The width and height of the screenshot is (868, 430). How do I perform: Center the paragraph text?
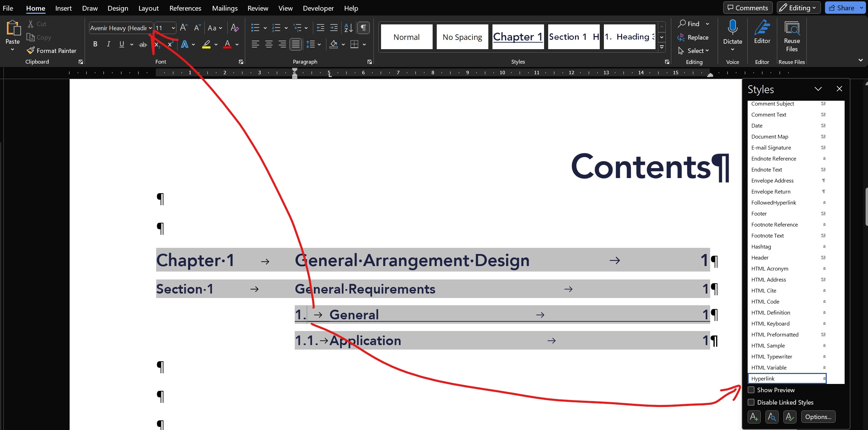tap(269, 44)
